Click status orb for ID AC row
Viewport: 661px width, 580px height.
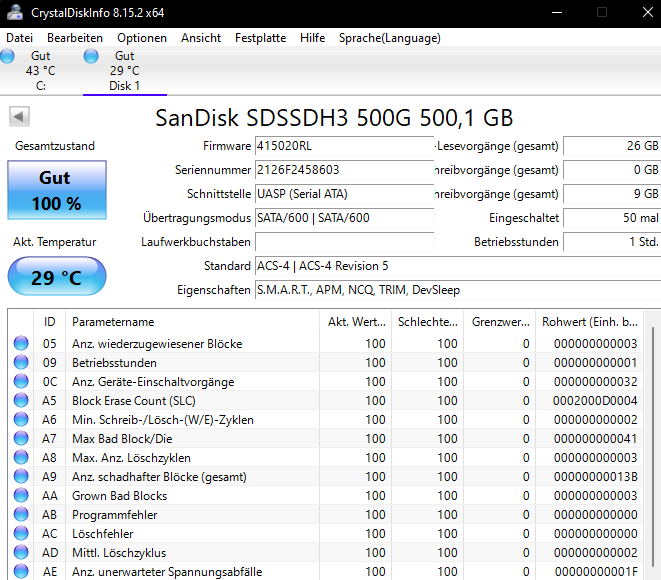(21, 533)
